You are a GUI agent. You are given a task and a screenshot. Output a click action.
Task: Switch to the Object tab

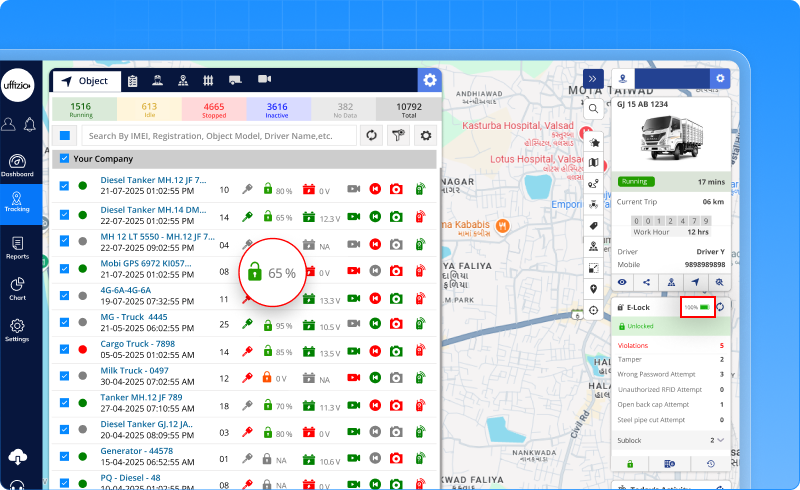pos(84,81)
